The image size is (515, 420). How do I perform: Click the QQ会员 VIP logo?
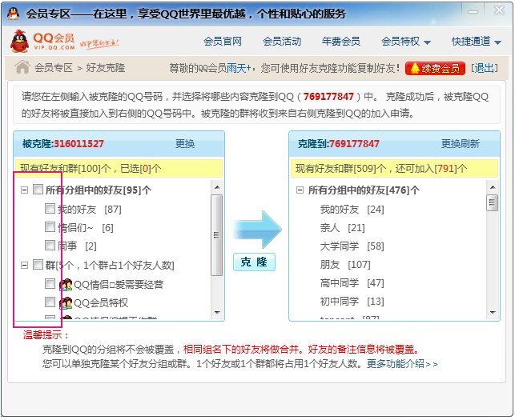(42, 42)
